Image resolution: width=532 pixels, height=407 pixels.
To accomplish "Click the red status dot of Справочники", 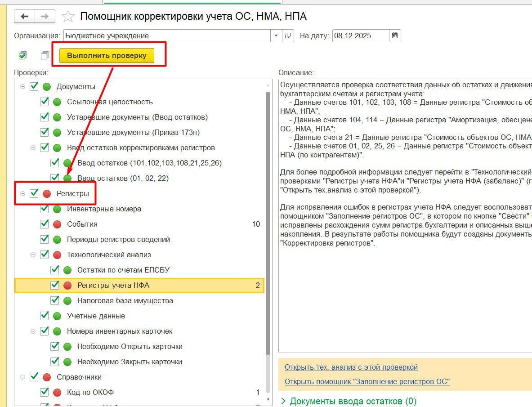I will point(47,377).
